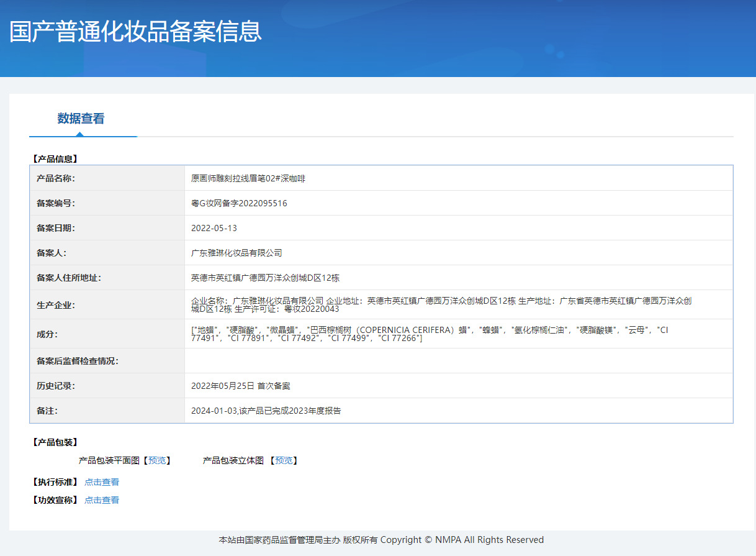Click the filing date 2022-05-13
Image resolution: width=756 pixels, height=556 pixels.
point(214,228)
